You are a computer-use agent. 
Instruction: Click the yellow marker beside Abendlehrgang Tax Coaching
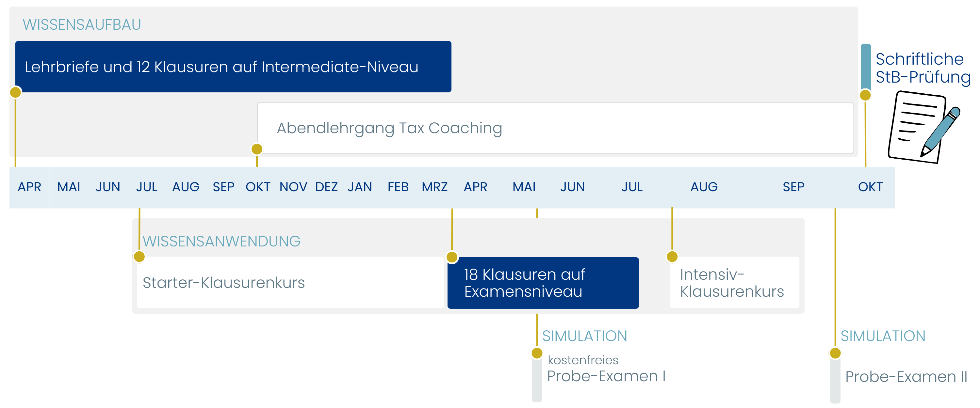click(x=257, y=149)
